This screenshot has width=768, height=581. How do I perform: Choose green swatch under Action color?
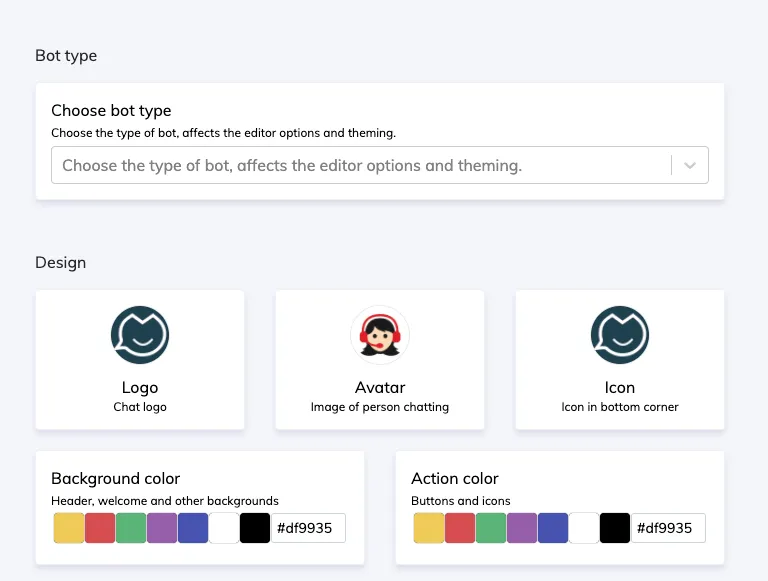point(491,528)
